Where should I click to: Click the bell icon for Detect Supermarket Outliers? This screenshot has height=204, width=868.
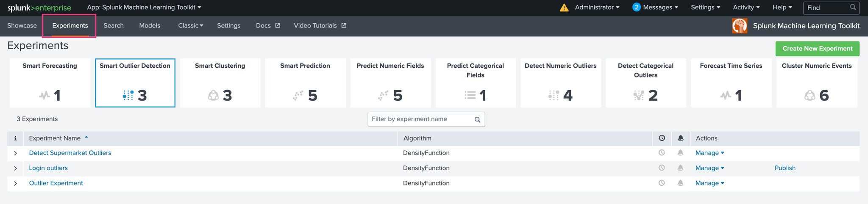pos(680,153)
